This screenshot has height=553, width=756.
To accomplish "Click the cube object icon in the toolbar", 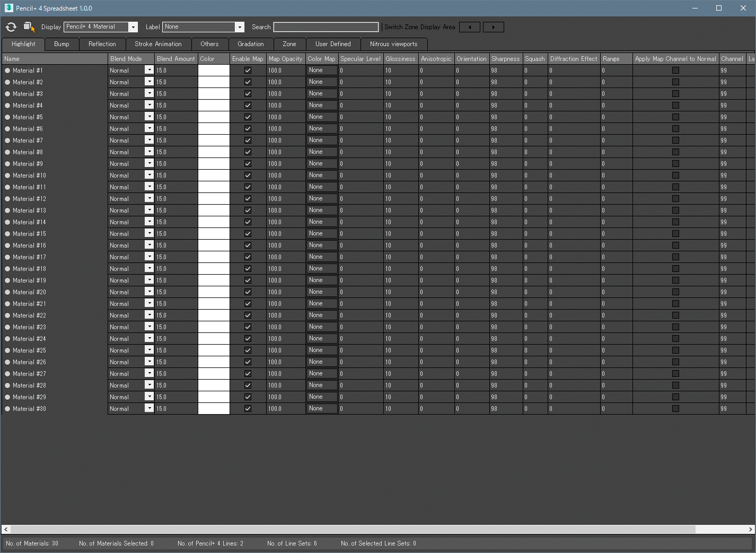I will (x=27, y=25).
